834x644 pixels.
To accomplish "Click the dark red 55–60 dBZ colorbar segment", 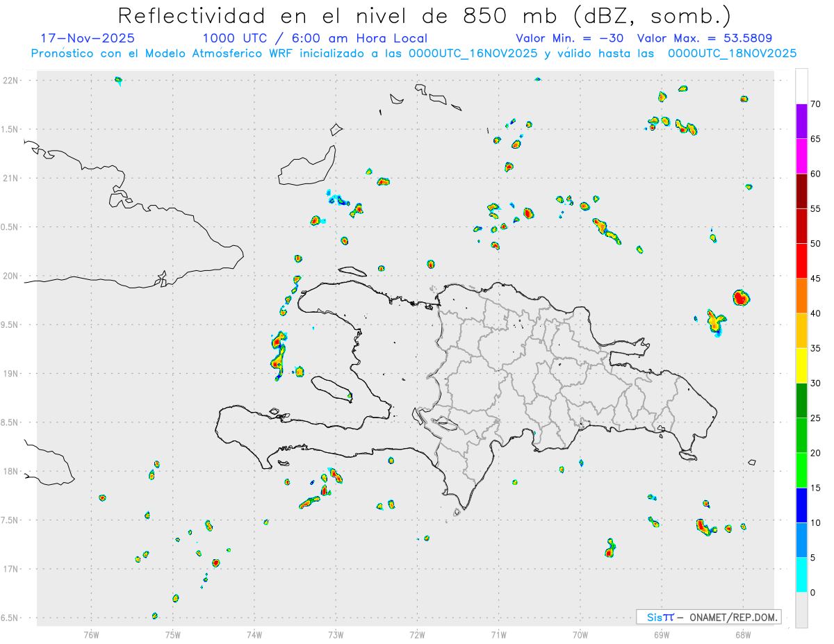I will (x=801, y=191).
